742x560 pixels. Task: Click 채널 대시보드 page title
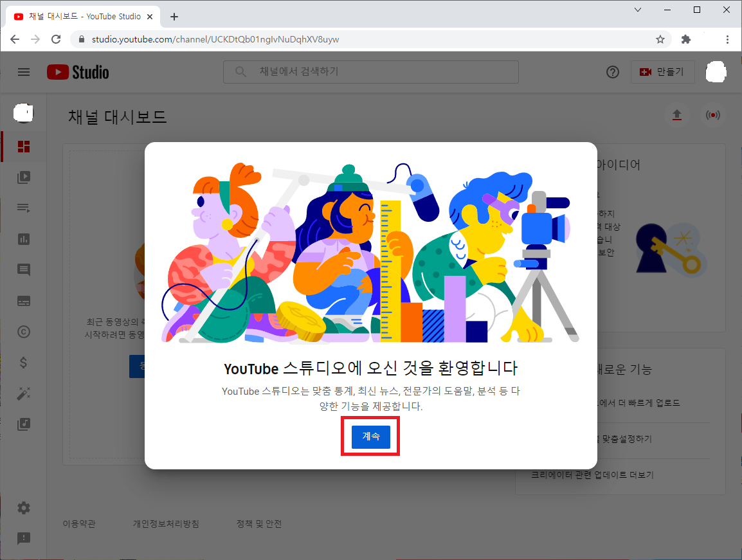(x=118, y=117)
